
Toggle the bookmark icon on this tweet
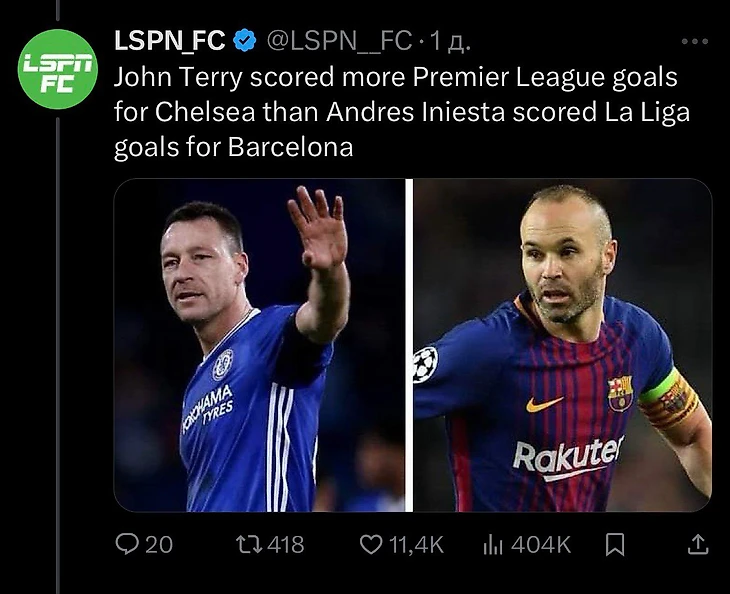click(616, 543)
